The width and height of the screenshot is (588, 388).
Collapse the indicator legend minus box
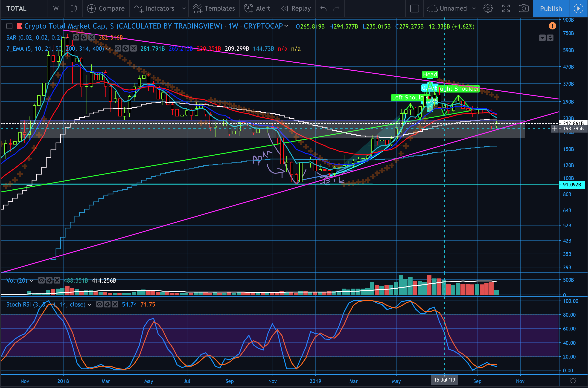[9, 26]
